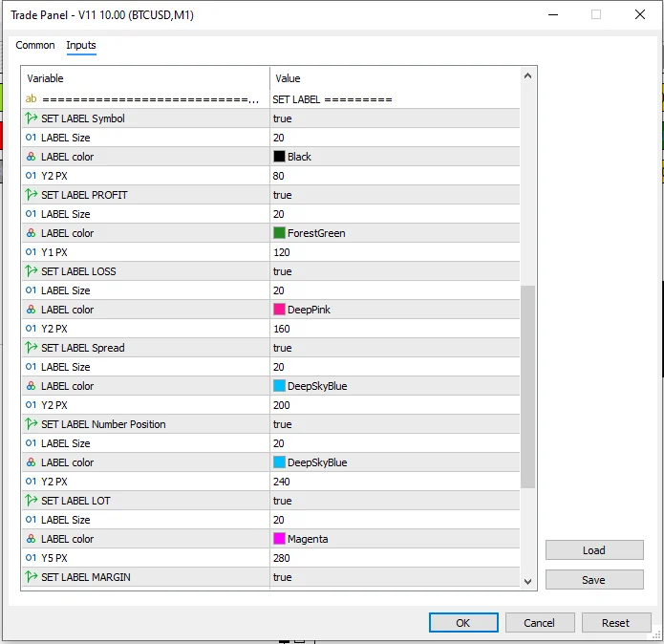Click the string type icon in the separator row
This screenshot has width=664, height=644.
point(31,99)
